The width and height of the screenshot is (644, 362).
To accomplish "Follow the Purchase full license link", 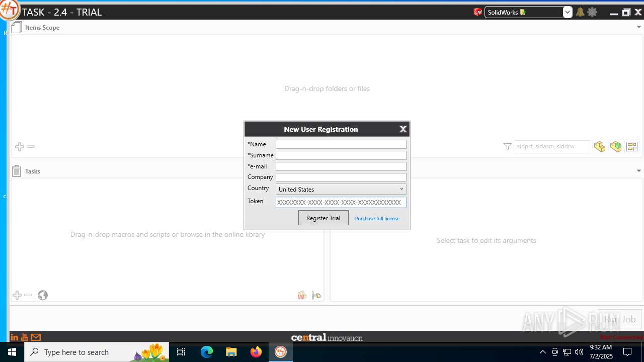I will click(377, 218).
